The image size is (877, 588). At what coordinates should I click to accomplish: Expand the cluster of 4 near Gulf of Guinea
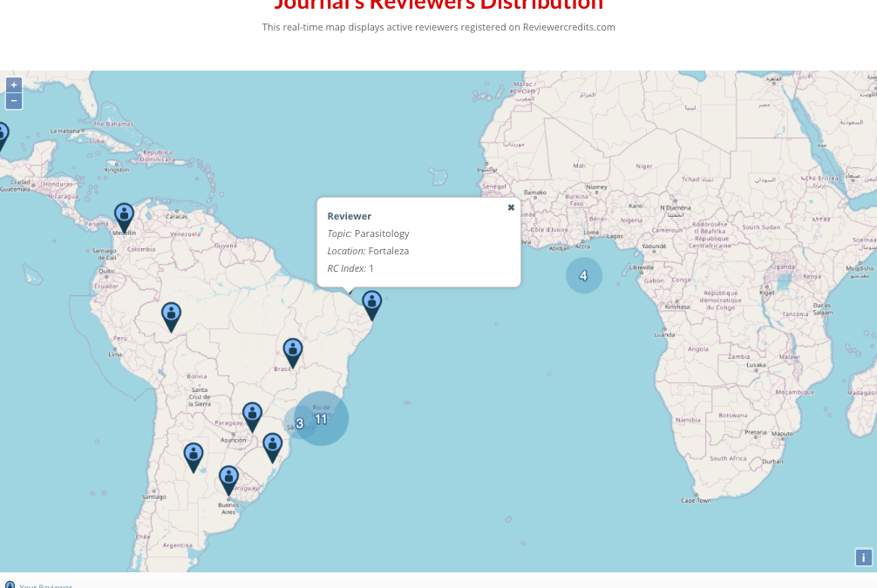pyautogui.click(x=583, y=275)
